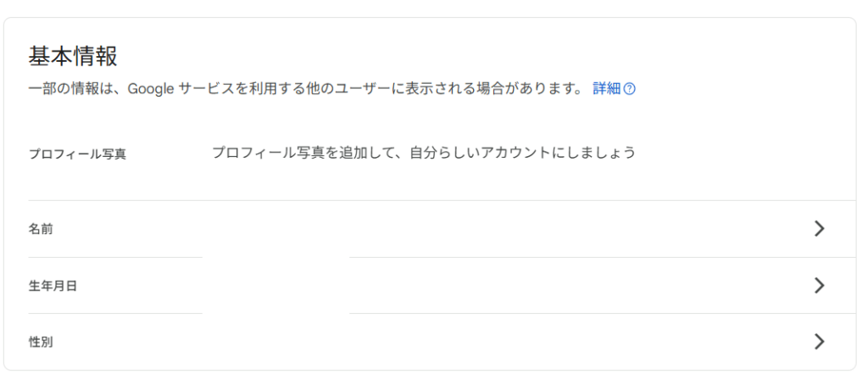Image resolution: width=868 pixels, height=374 pixels.
Task: Select the 生年月日 label
Action: [x=53, y=286]
